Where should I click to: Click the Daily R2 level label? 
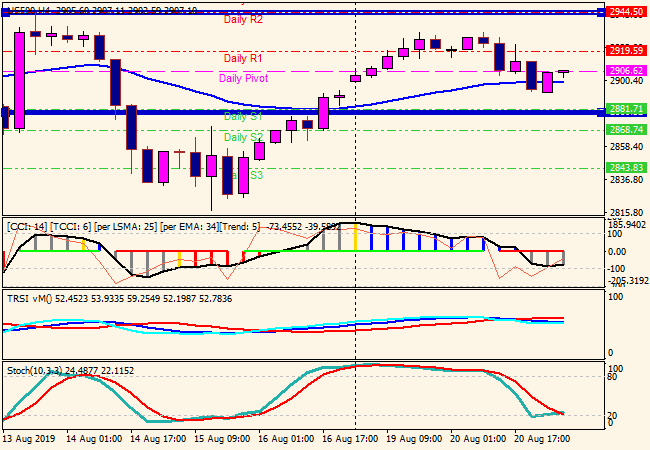point(243,20)
